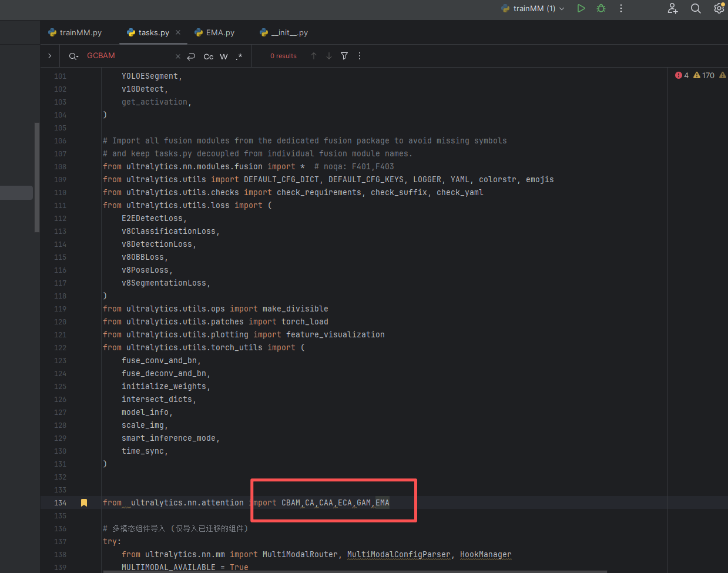Click line number 122 in gutter
Image resolution: width=728 pixels, height=573 pixels.
point(60,347)
